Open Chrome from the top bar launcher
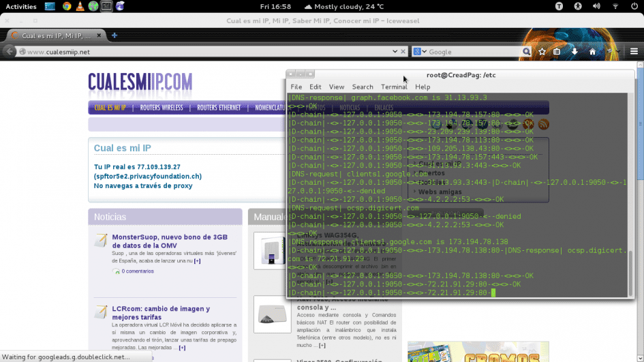 click(x=67, y=6)
